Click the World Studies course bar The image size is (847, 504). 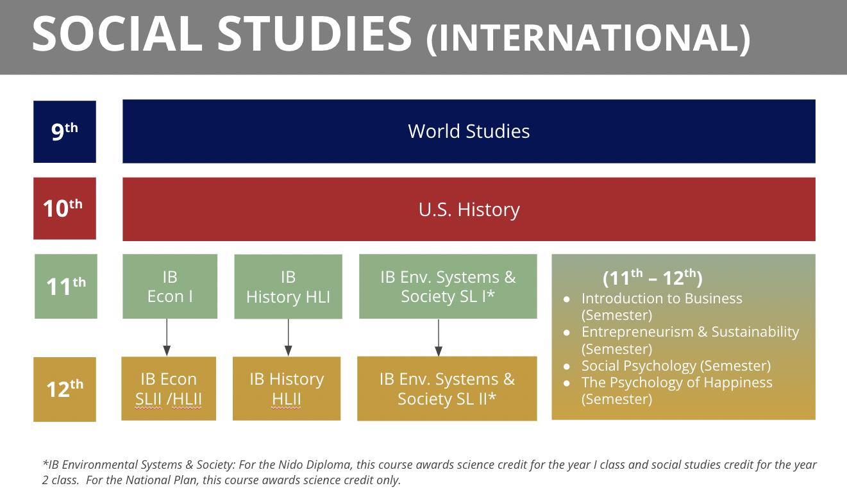click(469, 131)
